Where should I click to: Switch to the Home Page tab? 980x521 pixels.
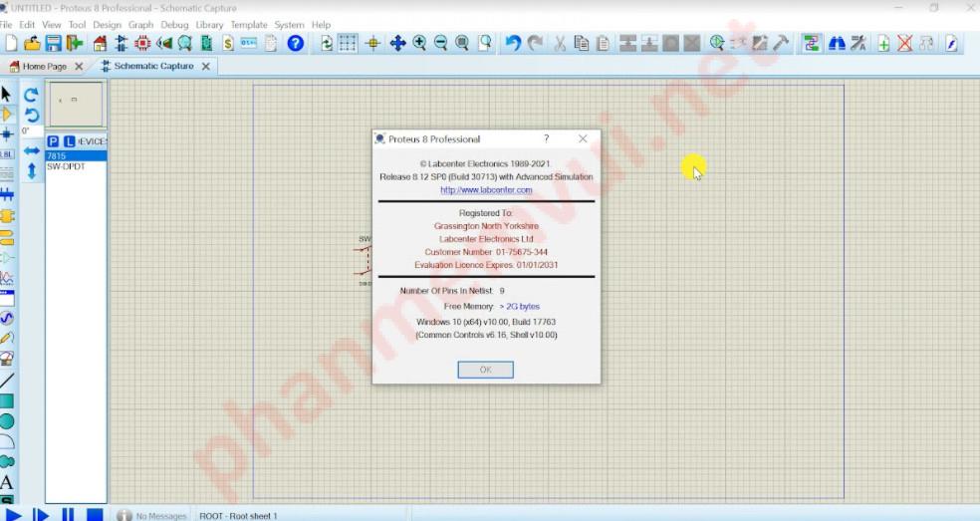(x=44, y=67)
